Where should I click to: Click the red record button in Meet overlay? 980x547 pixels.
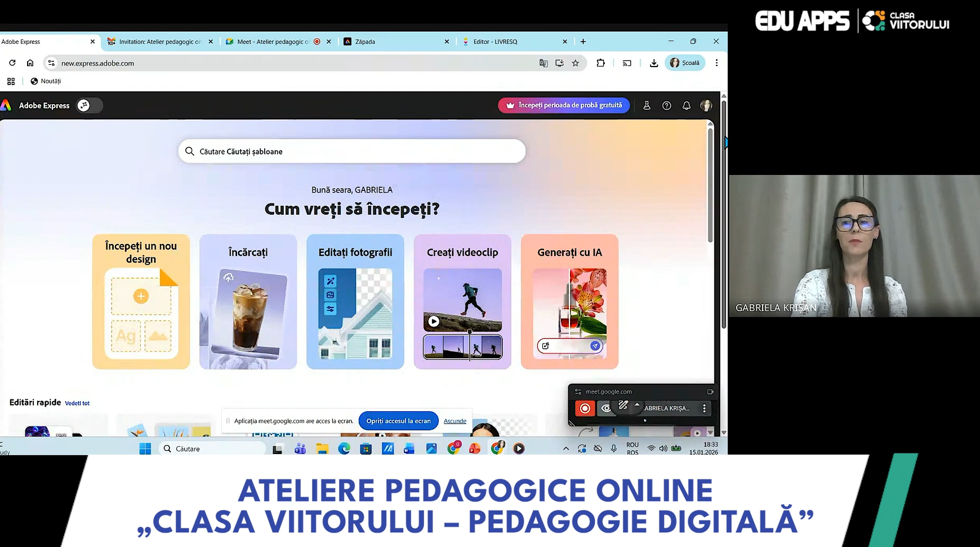[x=585, y=408]
